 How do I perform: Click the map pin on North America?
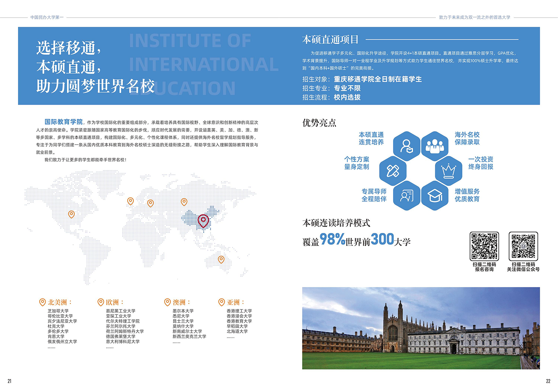click(x=71, y=214)
